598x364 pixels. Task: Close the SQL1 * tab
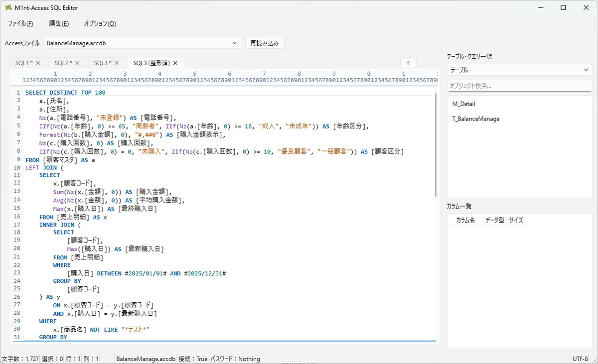38,63
